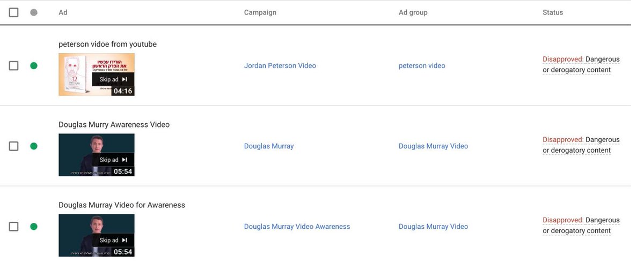Screen dimensions: 644x262
Task: Click the 04:16 duration badge
Action: click(x=123, y=91)
